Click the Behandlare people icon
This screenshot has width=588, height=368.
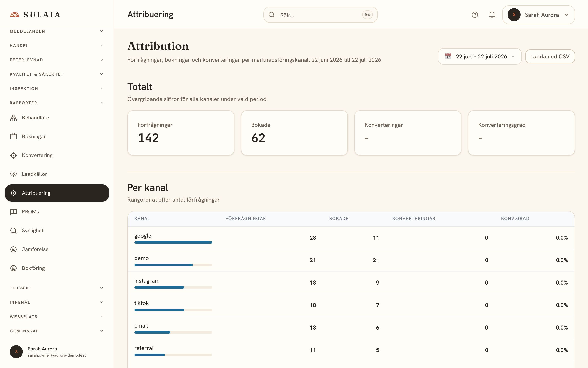click(x=13, y=118)
